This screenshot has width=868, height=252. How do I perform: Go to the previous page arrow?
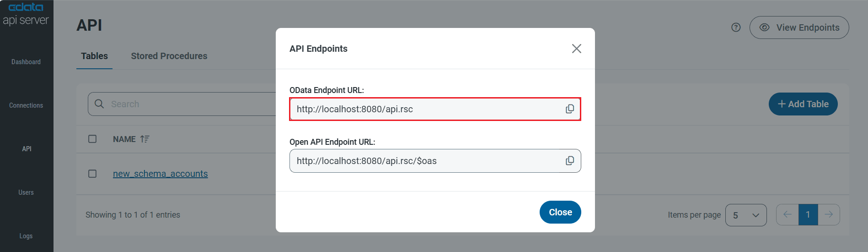pos(788,214)
